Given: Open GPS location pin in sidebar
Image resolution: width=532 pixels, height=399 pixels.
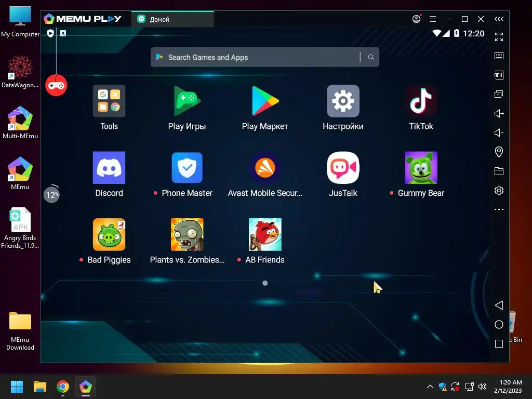Looking at the screenshot, I should pos(499,152).
